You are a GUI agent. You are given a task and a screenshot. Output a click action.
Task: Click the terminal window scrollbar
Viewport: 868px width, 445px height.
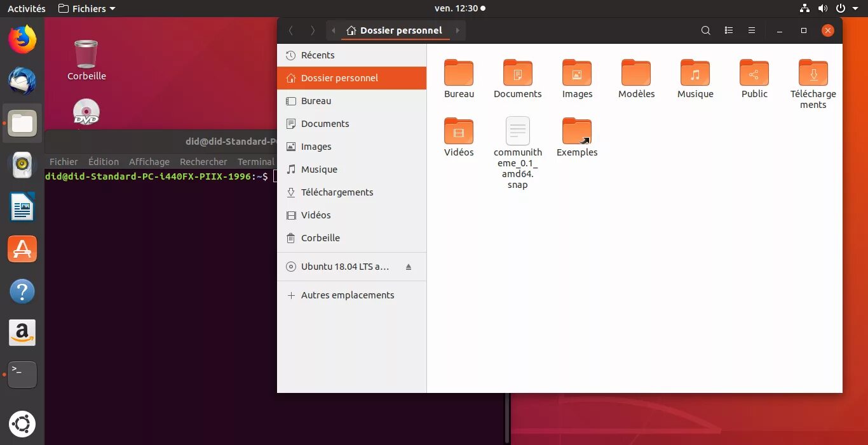click(x=507, y=419)
